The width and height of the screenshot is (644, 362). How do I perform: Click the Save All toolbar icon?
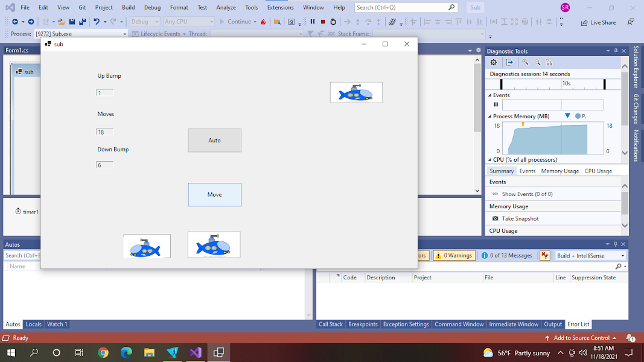point(82,22)
